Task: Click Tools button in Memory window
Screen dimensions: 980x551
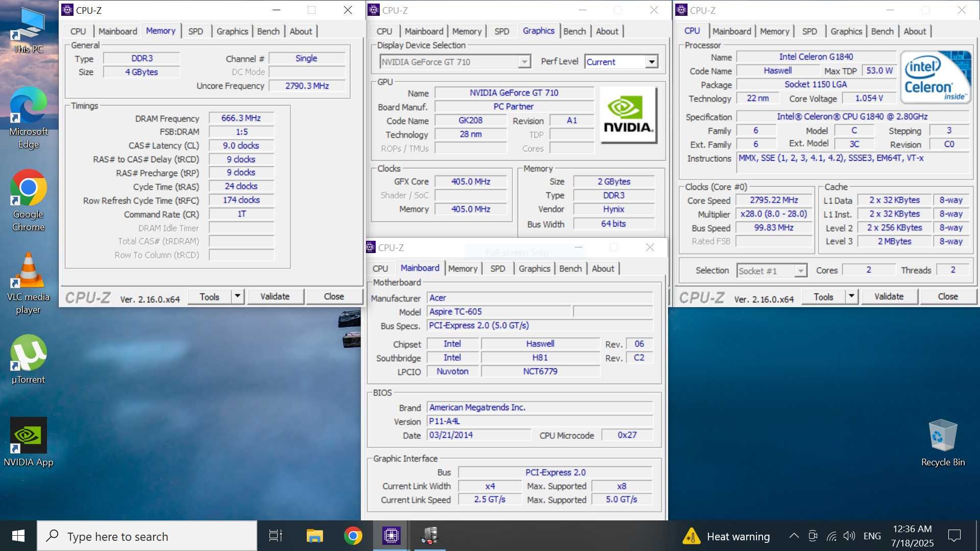Action: (209, 296)
